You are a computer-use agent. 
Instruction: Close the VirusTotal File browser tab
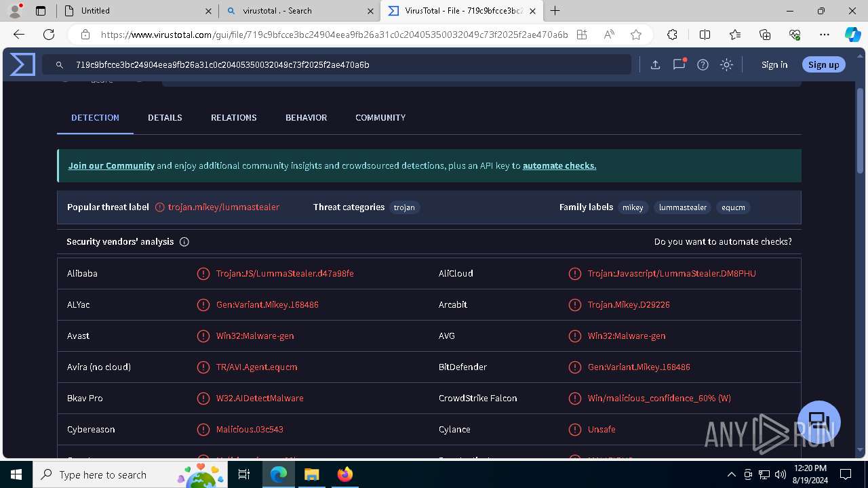(532, 11)
